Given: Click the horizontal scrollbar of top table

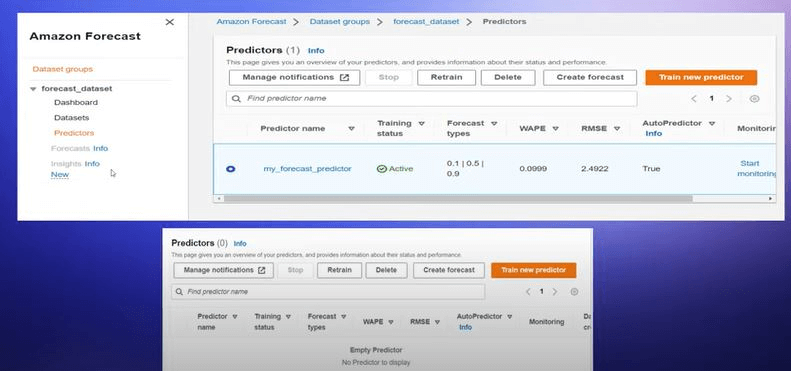Looking at the screenshot, I should pyautogui.click(x=458, y=199).
